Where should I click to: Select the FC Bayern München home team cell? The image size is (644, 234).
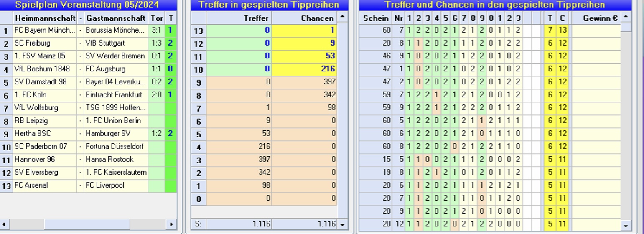pos(45,31)
